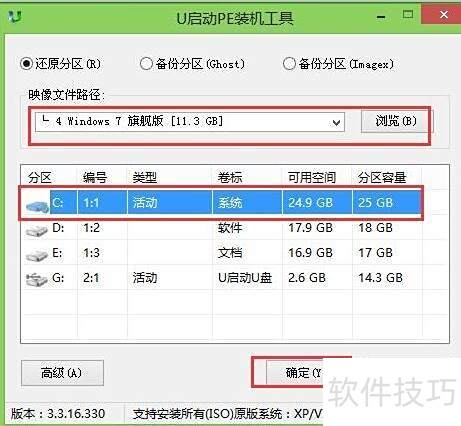Click the 可用空间 column header
Screen dimensions: 461x426
click(312, 177)
